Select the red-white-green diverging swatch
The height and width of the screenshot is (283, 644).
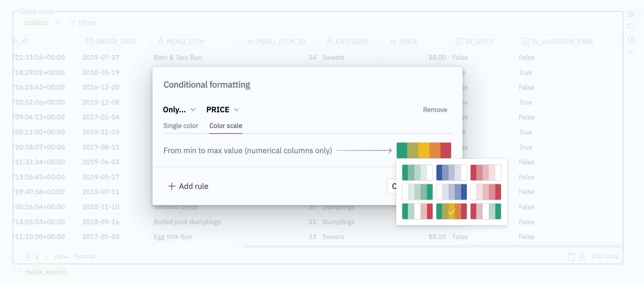tap(485, 211)
